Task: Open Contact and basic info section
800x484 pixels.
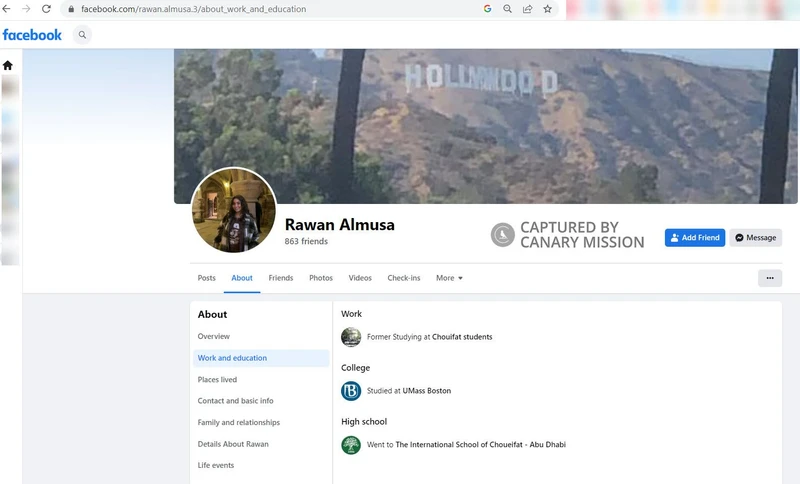Action: point(235,401)
